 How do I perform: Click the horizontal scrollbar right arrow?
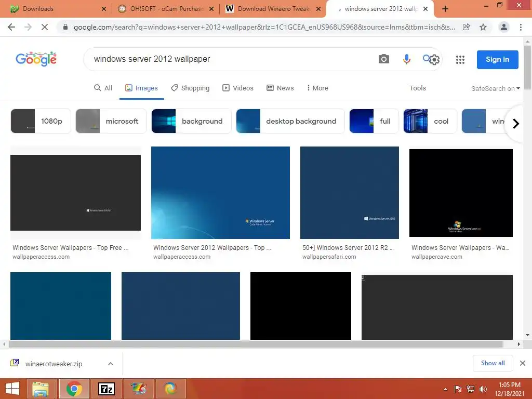click(x=519, y=344)
